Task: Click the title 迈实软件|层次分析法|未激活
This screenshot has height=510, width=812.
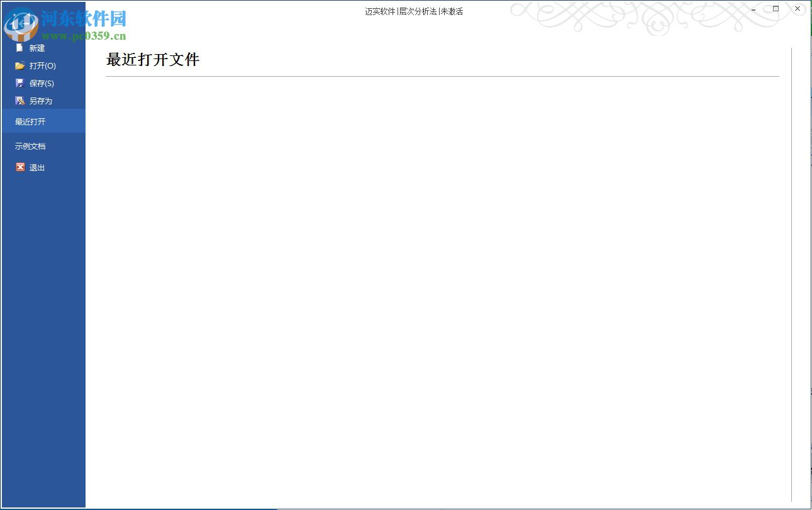Action: (413, 11)
